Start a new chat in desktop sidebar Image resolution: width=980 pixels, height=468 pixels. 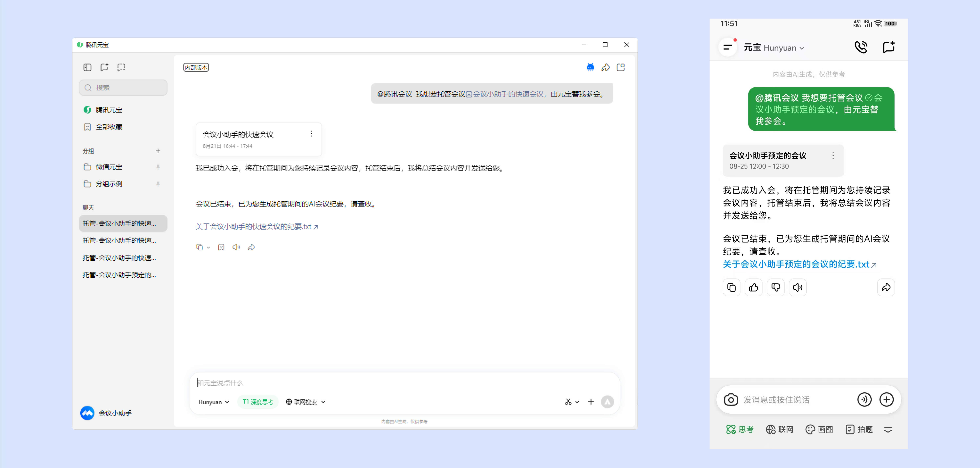pos(104,67)
